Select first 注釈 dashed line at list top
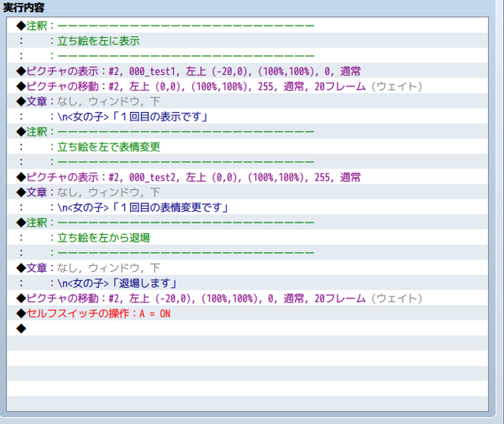Viewport: 504px width, 424px height. 247,25
